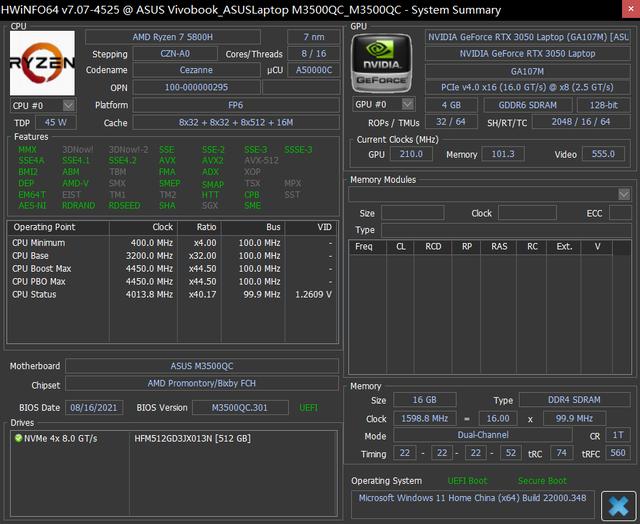This screenshot has width=640, height=524.
Task: Open the CPU #0 selector dropdown
Action: pyautogui.click(x=69, y=105)
